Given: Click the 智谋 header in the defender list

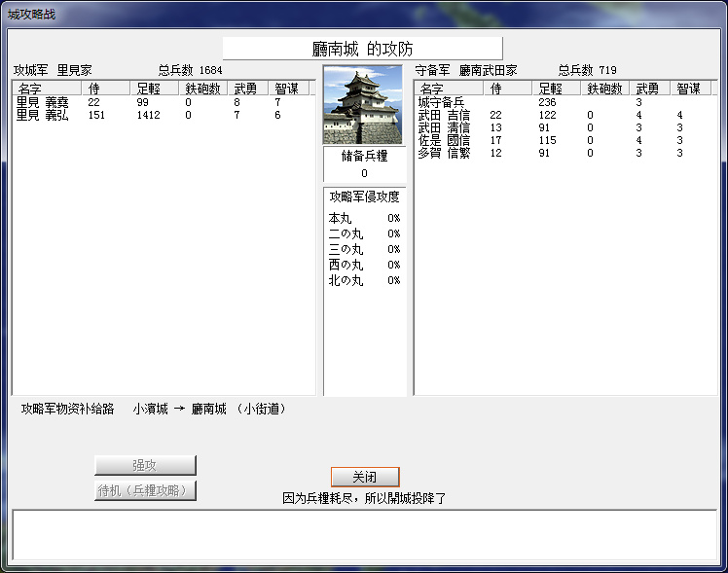Looking at the screenshot, I should [691, 89].
